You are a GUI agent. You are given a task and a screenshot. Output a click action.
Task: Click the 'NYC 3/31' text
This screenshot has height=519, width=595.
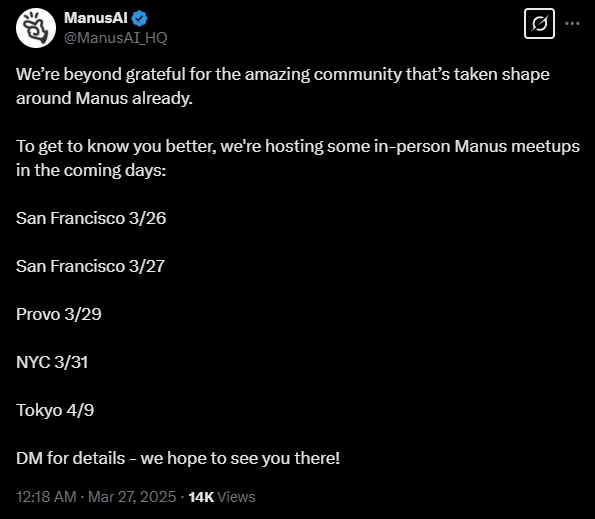[52, 362]
